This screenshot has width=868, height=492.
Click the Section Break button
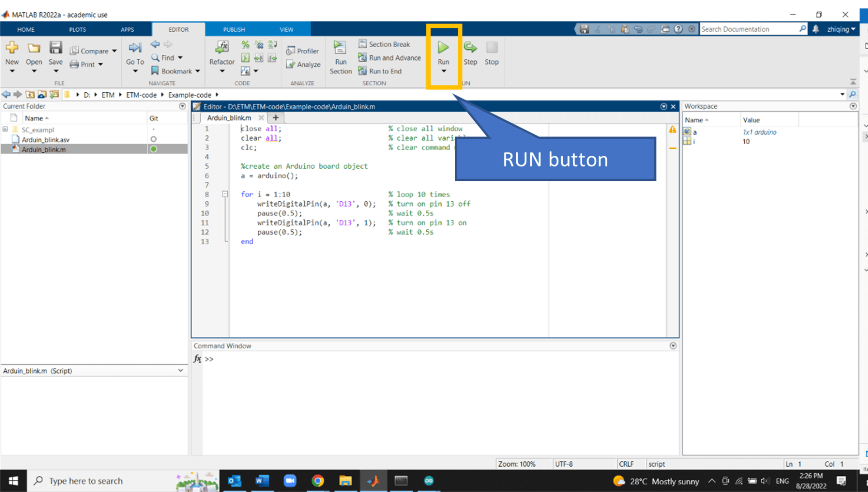[384, 44]
